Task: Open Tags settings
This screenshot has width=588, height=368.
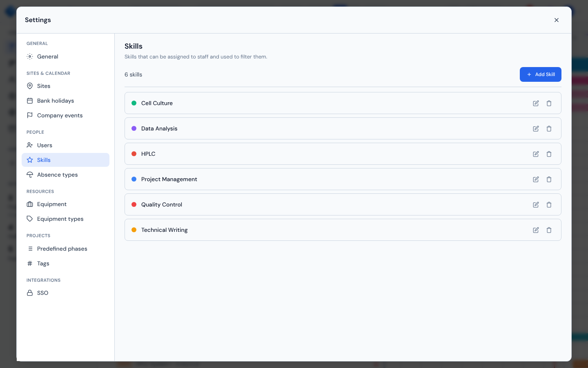Action: point(65,263)
